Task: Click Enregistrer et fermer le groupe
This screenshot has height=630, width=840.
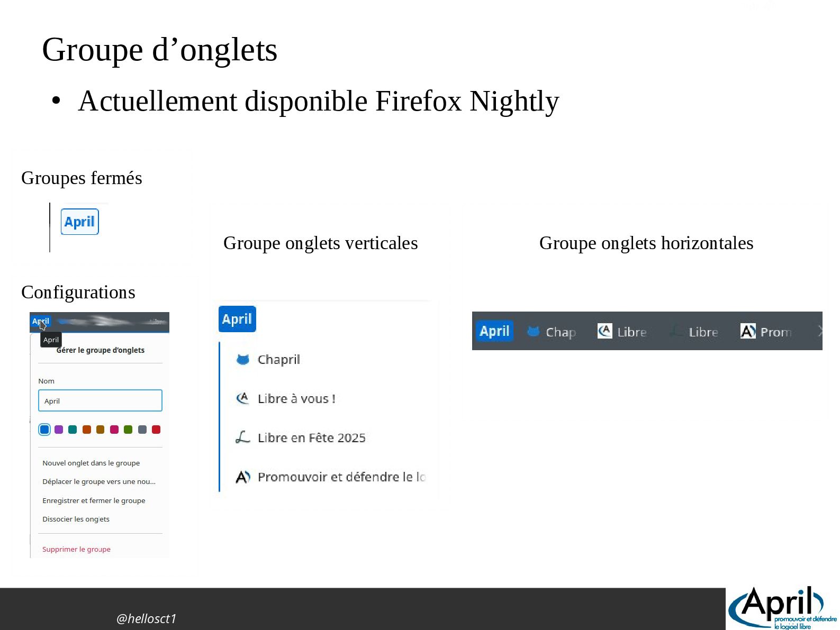Action: coord(94,500)
